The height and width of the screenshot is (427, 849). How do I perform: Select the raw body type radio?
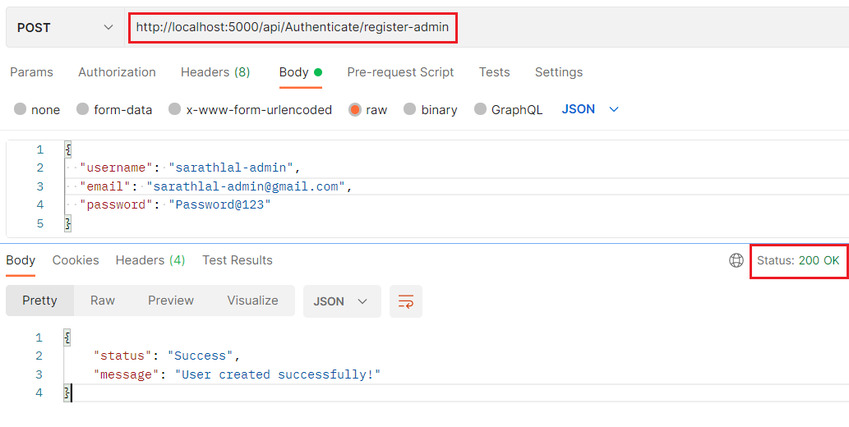tap(355, 110)
